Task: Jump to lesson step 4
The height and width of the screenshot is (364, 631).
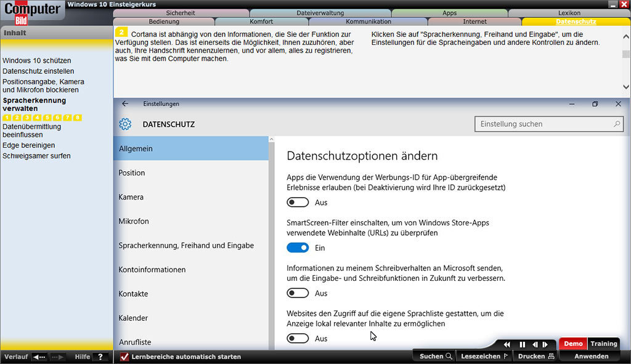Action: click(37, 118)
